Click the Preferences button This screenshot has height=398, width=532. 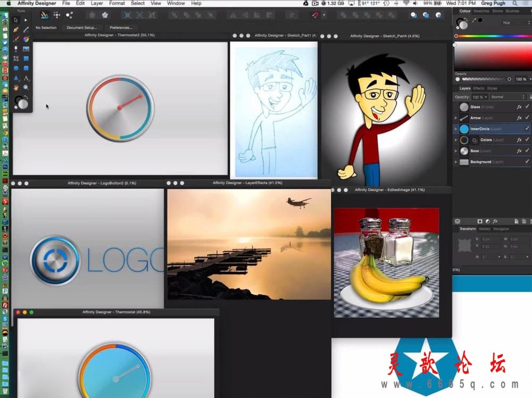tap(121, 28)
